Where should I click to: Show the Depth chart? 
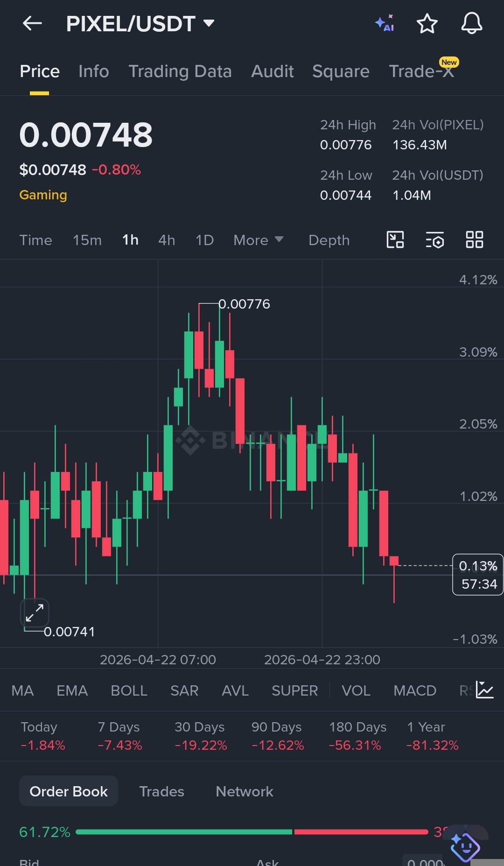point(329,240)
